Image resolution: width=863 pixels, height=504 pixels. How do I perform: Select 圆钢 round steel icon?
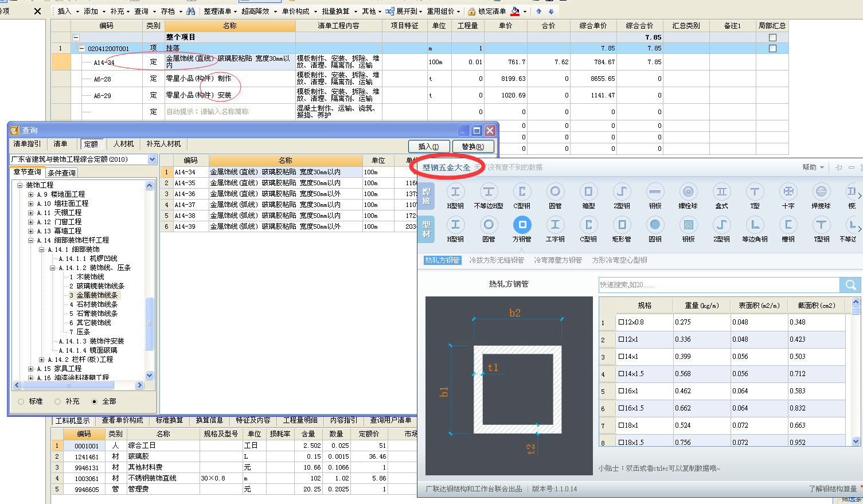(x=655, y=225)
